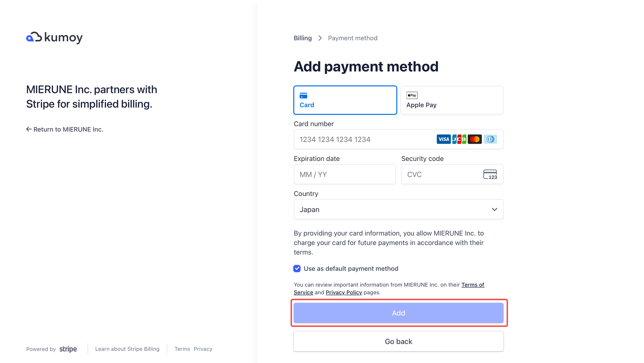Select the Card payment tab
This screenshot has width=644, height=363.
pos(345,100)
